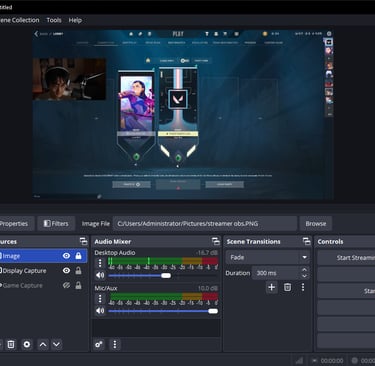
Task: Open Desktop Audio three-dot options
Action: tap(100, 263)
